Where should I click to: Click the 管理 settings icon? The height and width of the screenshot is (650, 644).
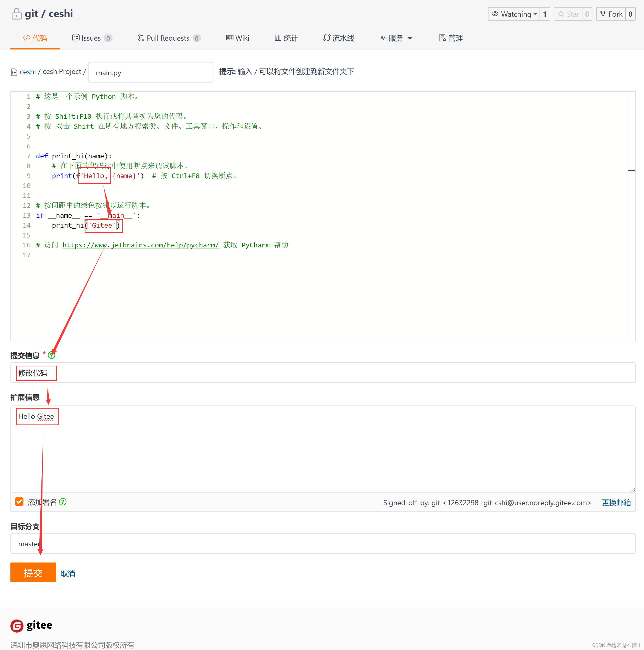coord(442,38)
